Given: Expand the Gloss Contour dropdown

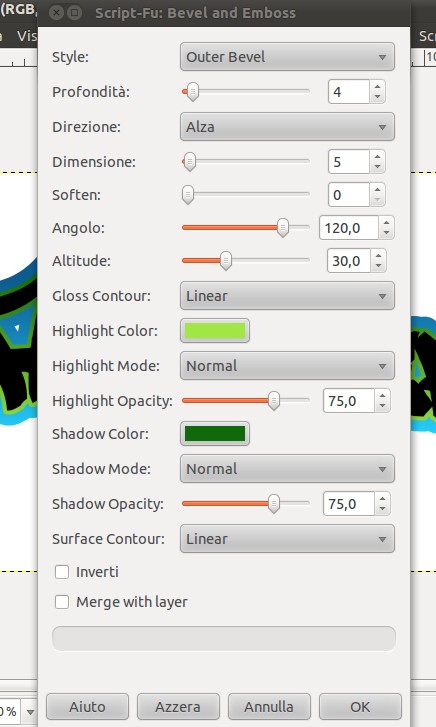Looking at the screenshot, I should [x=287, y=295].
